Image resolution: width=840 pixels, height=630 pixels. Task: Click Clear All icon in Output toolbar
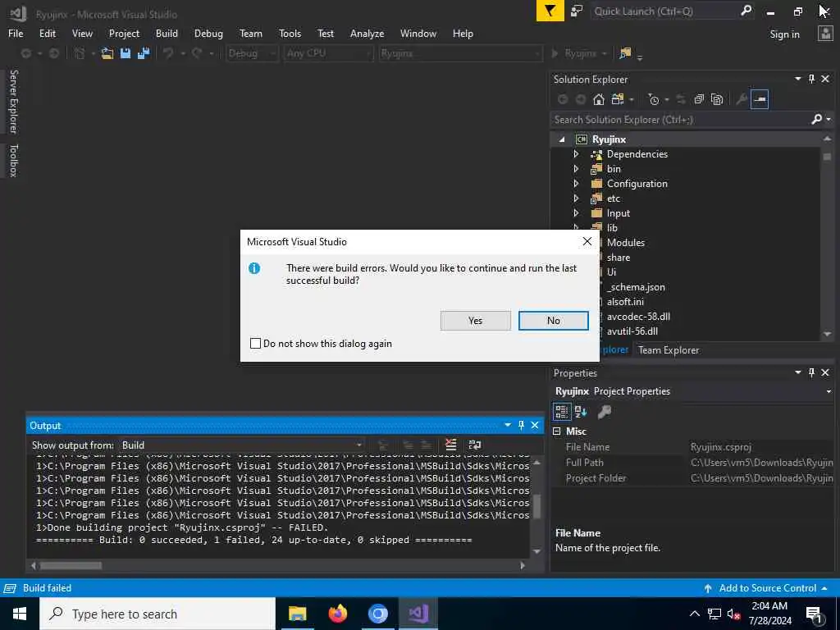[451, 445]
